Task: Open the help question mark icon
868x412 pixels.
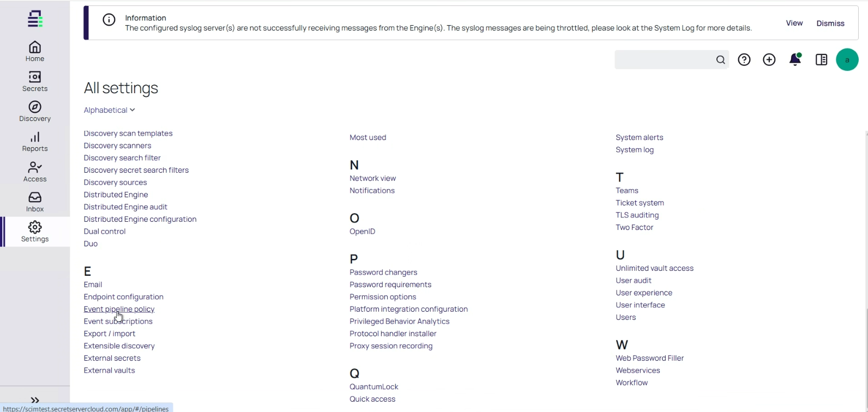Action: point(744,60)
